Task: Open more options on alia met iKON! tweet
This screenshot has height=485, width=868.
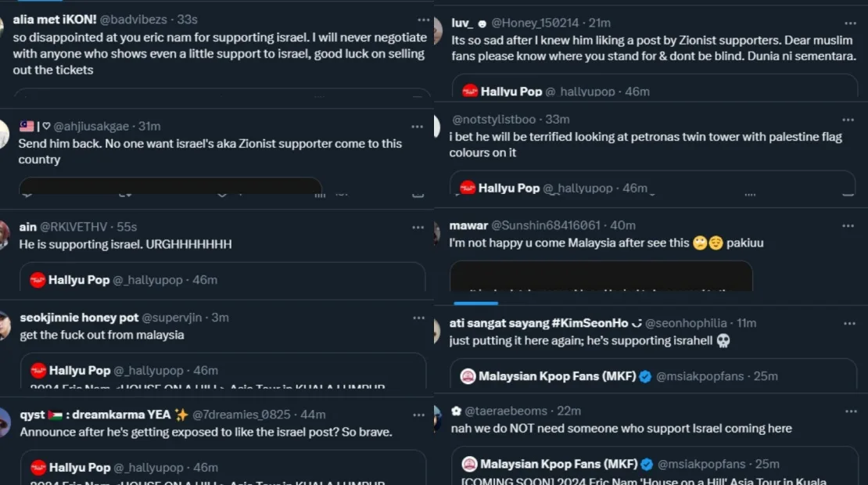Action: click(x=423, y=20)
